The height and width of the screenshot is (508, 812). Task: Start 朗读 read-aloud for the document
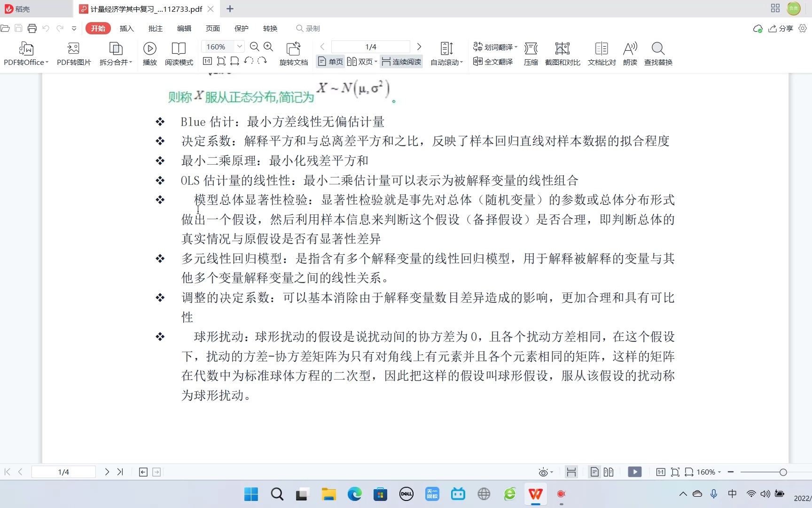tap(630, 53)
